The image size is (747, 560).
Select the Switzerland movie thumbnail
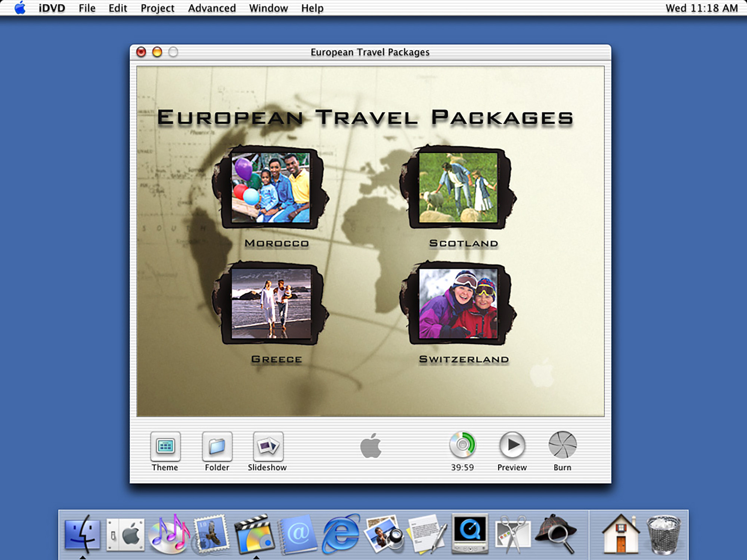click(458, 303)
